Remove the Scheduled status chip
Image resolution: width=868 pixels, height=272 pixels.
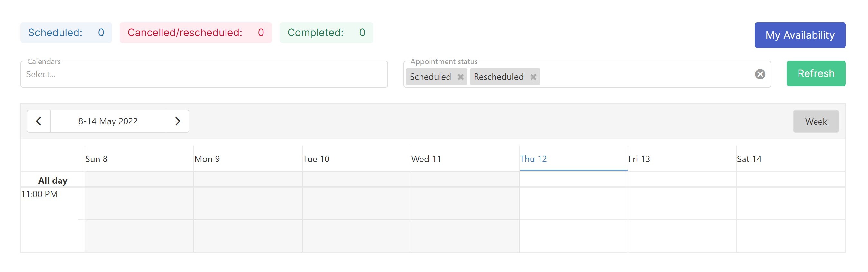pos(461,77)
